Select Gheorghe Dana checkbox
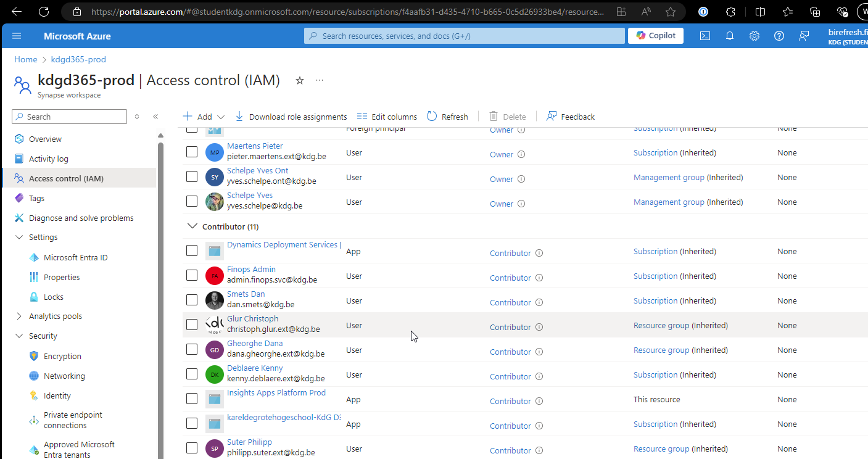This screenshot has width=868, height=459. click(192, 349)
